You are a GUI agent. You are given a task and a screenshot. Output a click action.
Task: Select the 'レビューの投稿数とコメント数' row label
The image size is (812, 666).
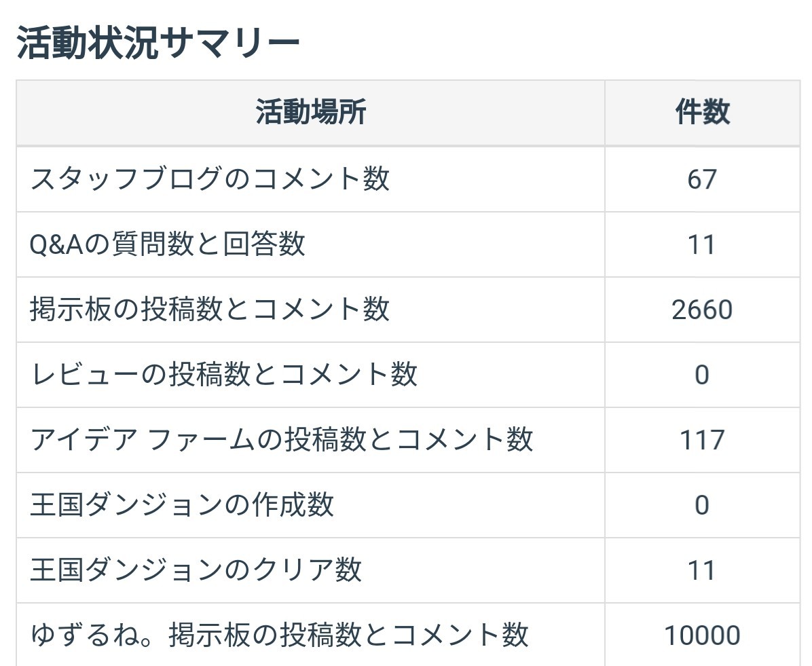[223, 375]
